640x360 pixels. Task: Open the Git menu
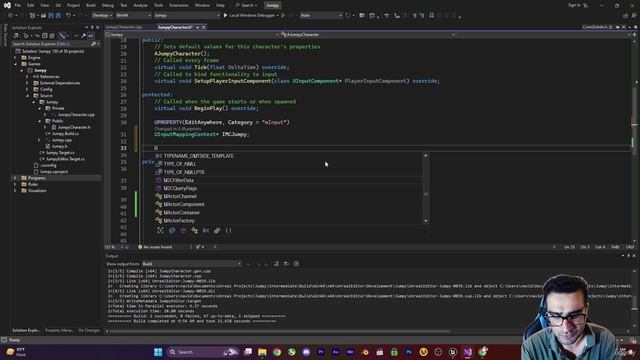tap(58, 5)
